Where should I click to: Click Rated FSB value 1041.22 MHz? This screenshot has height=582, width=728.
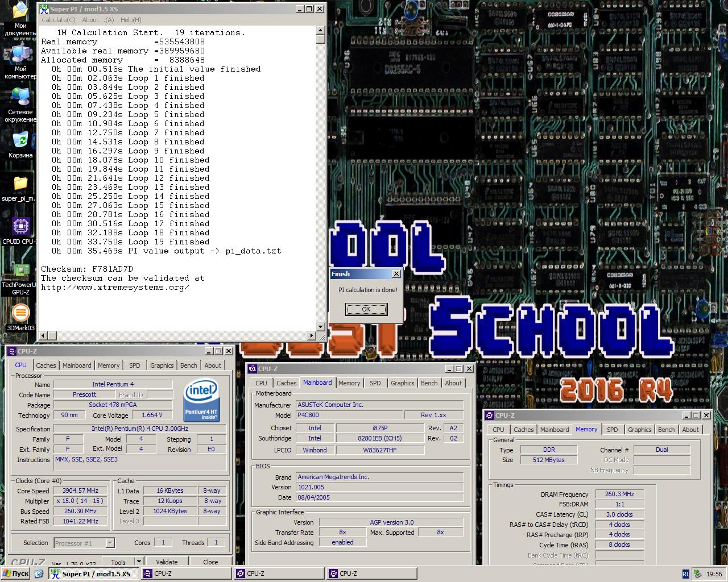tap(80, 521)
